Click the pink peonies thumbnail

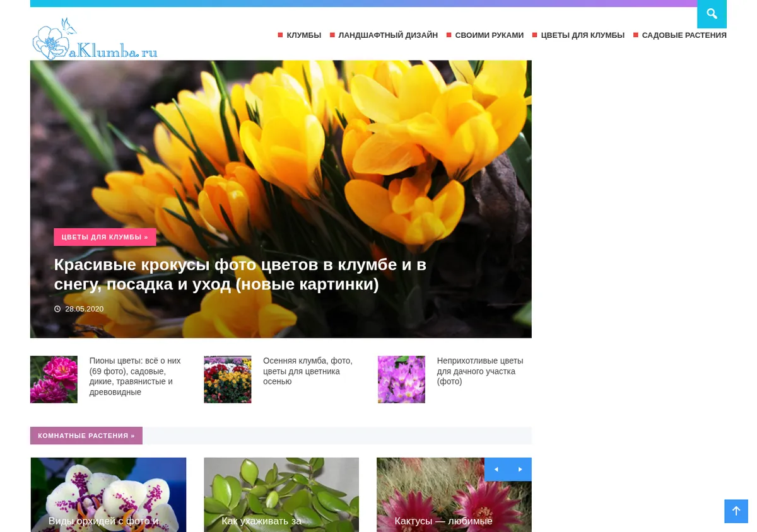(54, 379)
